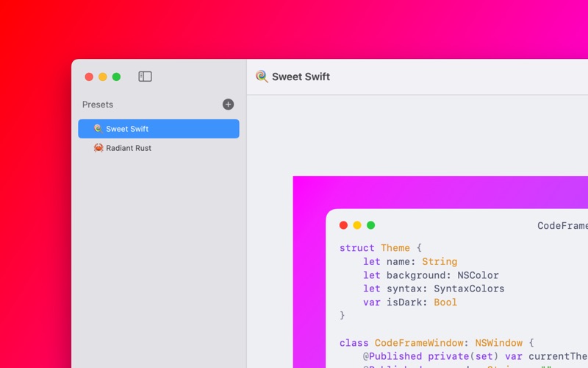Select the Sweet Swift preset
Screen dimensions: 588x368
(x=159, y=129)
